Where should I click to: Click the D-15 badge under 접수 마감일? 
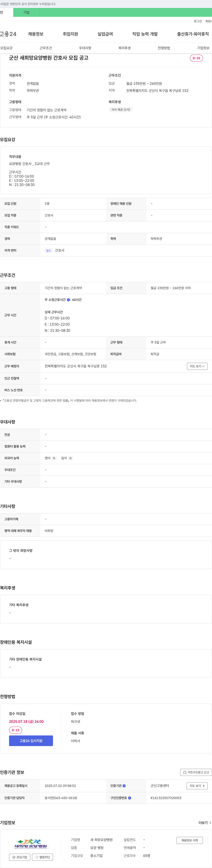(x=15, y=730)
